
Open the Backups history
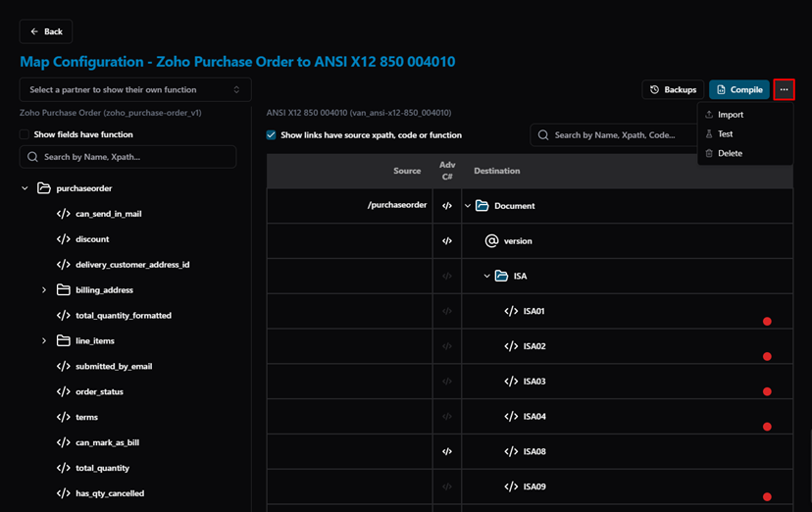pyautogui.click(x=673, y=89)
